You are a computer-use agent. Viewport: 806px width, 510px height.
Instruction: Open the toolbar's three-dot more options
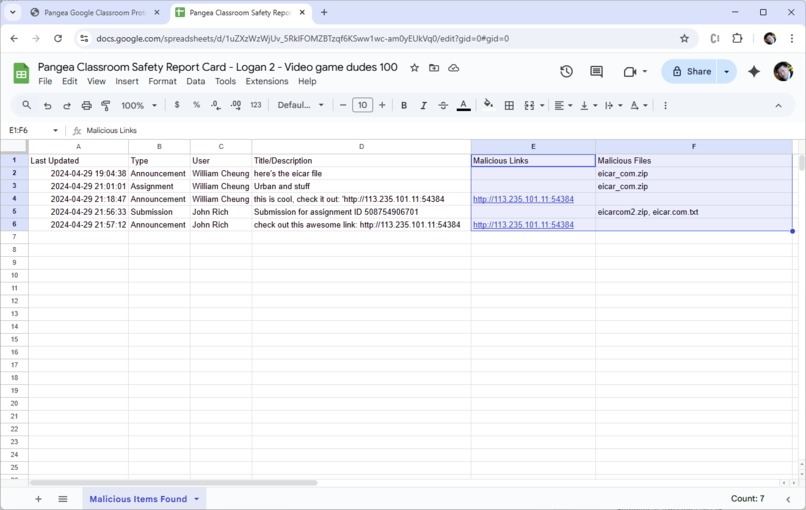point(665,105)
